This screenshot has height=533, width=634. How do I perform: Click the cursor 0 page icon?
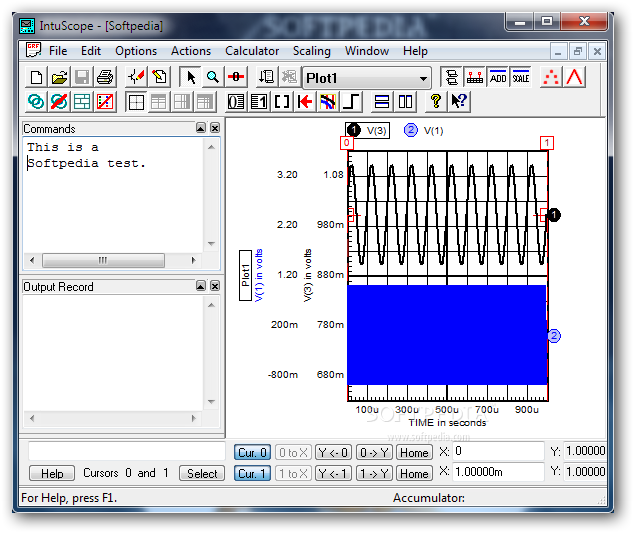pyautogui.click(x=236, y=102)
